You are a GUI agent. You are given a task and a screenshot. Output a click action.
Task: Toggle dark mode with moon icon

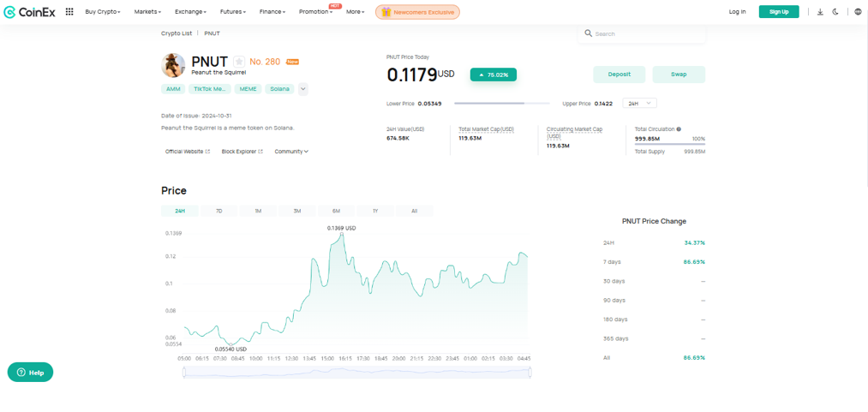835,12
